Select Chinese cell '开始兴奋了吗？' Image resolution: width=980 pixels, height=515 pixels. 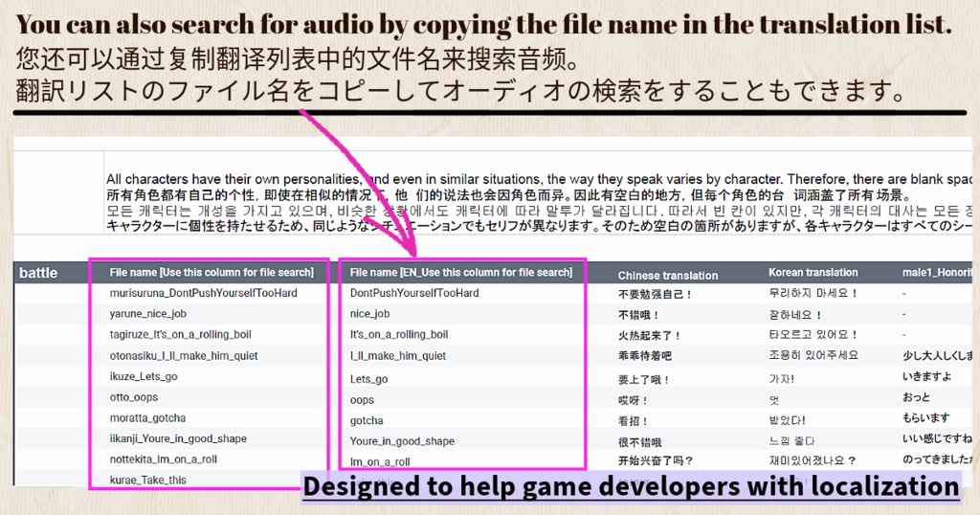[656, 460]
